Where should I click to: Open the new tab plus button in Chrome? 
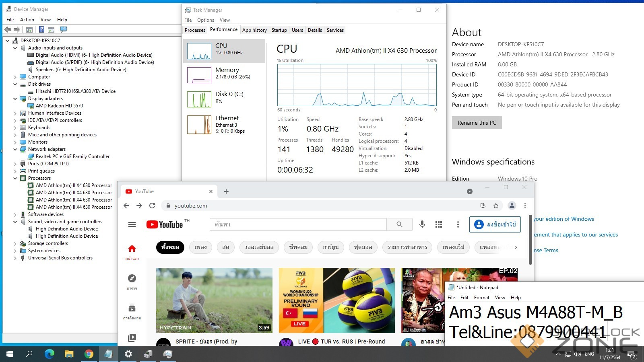pos(226,191)
